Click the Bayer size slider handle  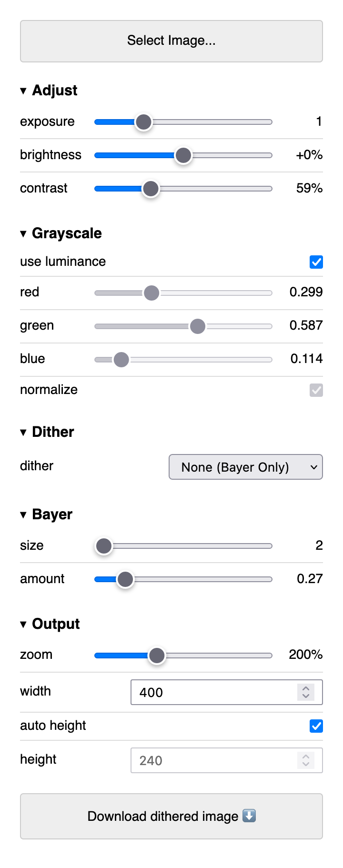tap(103, 546)
